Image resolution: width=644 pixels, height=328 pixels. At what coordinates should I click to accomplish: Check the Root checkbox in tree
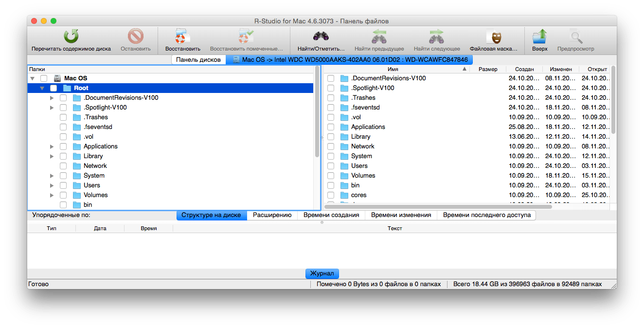[x=54, y=88]
